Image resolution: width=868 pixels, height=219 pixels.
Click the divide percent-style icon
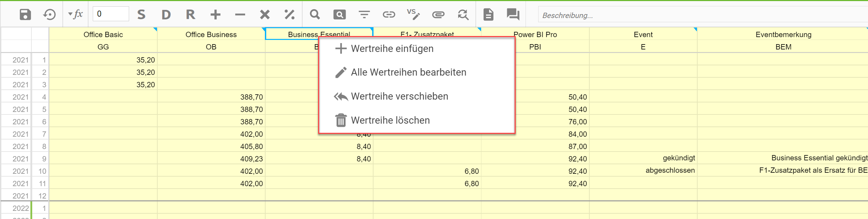(289, 14)
